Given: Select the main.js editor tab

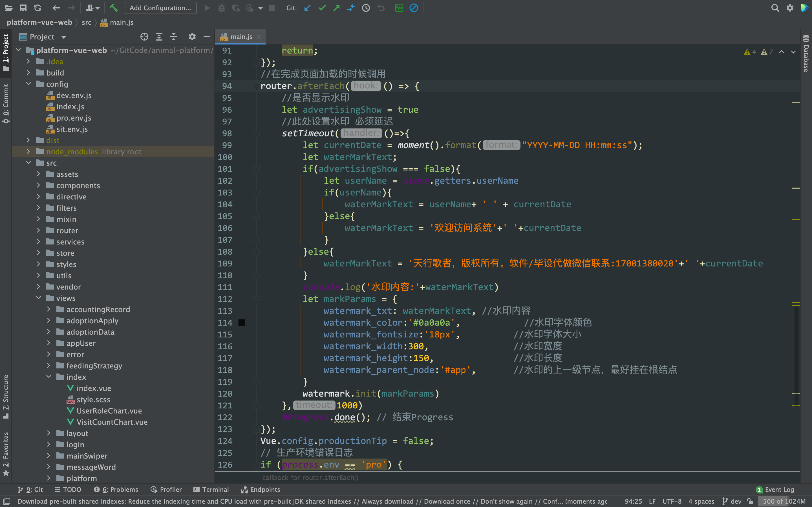Looking at the screenshot, I should (239, 36).
